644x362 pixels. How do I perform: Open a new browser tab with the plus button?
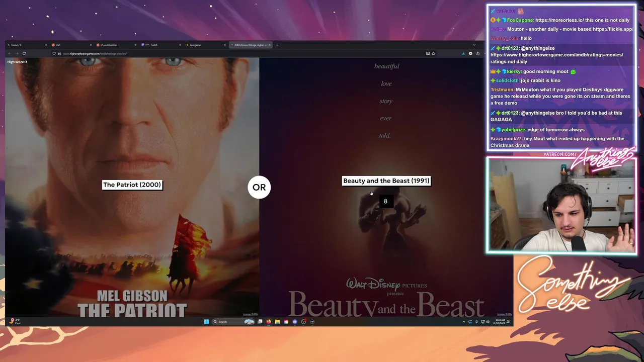[277, 45]
